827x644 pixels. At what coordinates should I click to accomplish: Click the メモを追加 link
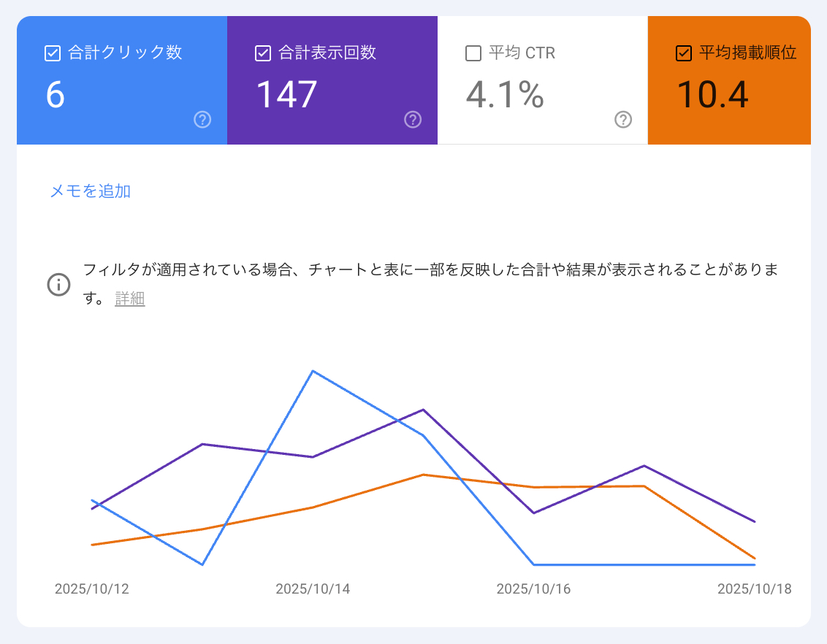[x=90, y=191]
